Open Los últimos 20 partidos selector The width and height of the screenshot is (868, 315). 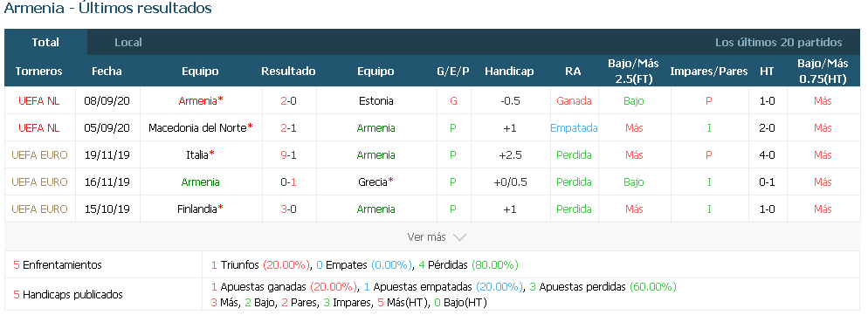coord(778,42)
